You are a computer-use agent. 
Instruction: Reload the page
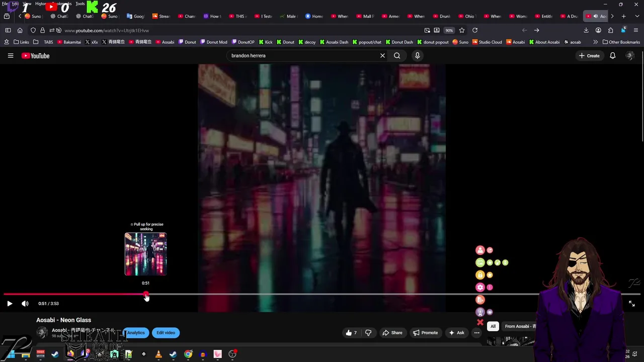pyautogui.click(x=474, y=30)
